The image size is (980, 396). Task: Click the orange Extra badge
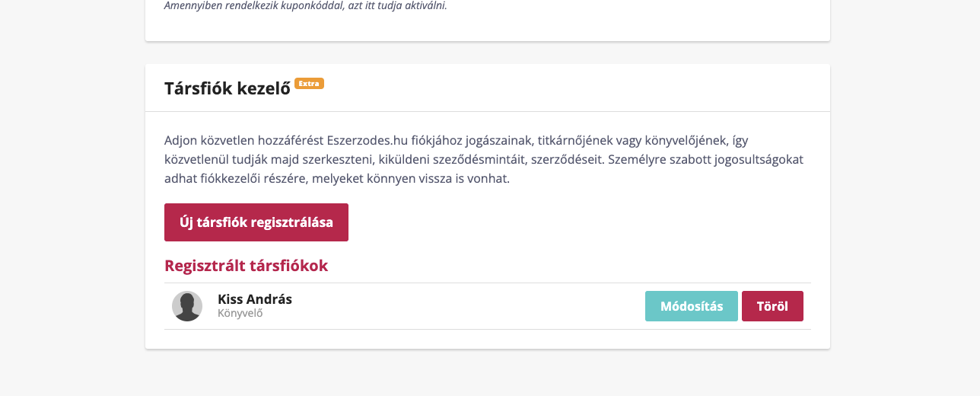[x=310, y=83]
